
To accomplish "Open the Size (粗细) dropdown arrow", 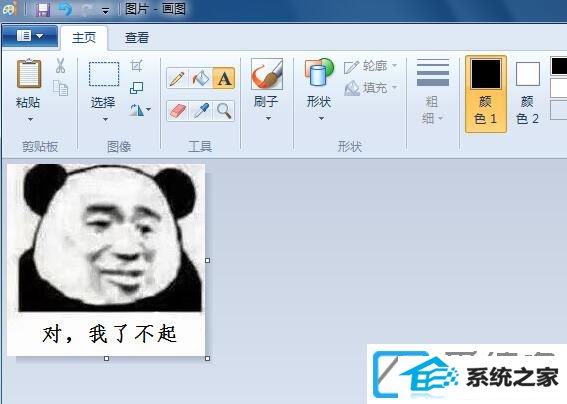I will (x=440, y=118).
